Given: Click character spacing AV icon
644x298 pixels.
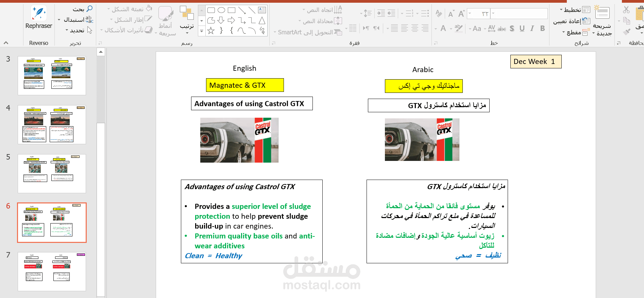Looking at the screenshot, I should (x=492, y=29).
